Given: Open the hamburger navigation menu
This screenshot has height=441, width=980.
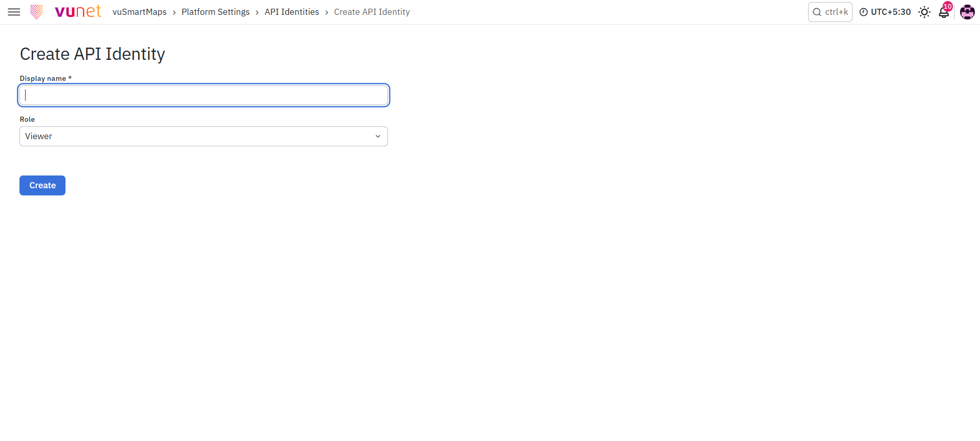Looking at the screenshot, I should pyautogui.click(x=14, y=12).
